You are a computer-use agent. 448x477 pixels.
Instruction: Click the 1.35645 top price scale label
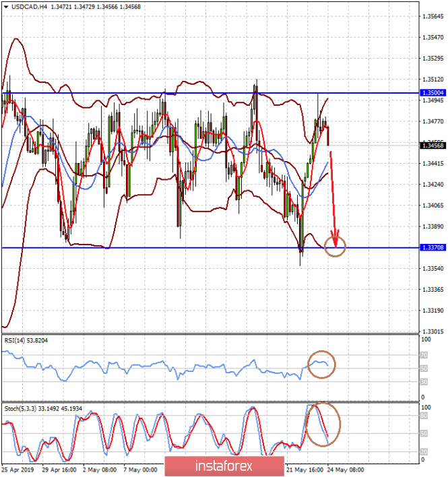click(x=433, y=16)
